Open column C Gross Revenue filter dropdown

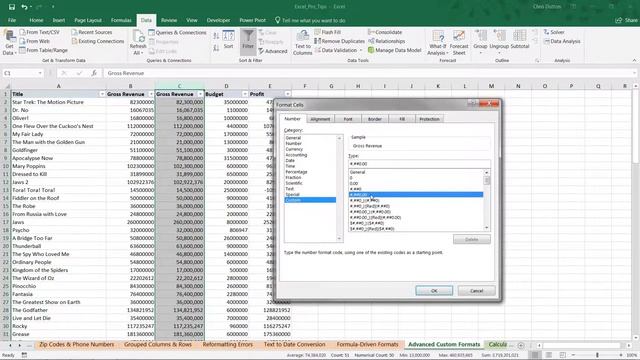pyautogui.click(x=200, y=94)
